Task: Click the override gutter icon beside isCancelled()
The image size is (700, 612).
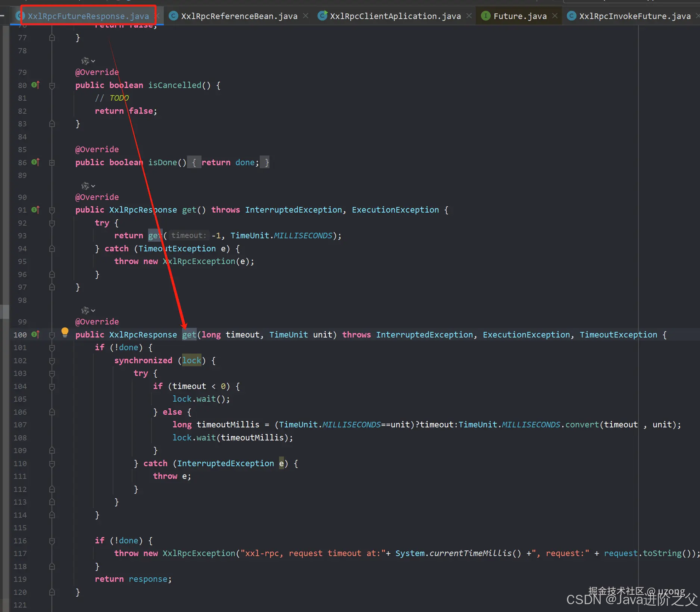Action: (x=35, y=85)
